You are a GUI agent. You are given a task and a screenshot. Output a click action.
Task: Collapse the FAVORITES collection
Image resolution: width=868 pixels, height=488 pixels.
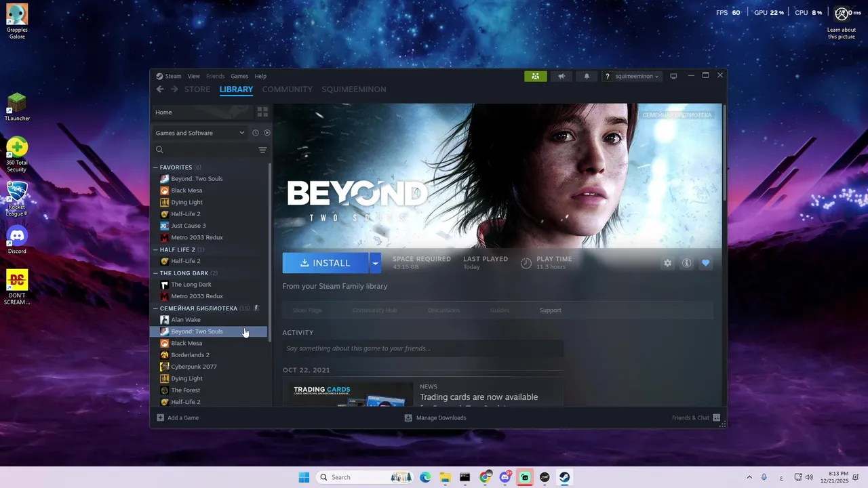click(155, 167)
